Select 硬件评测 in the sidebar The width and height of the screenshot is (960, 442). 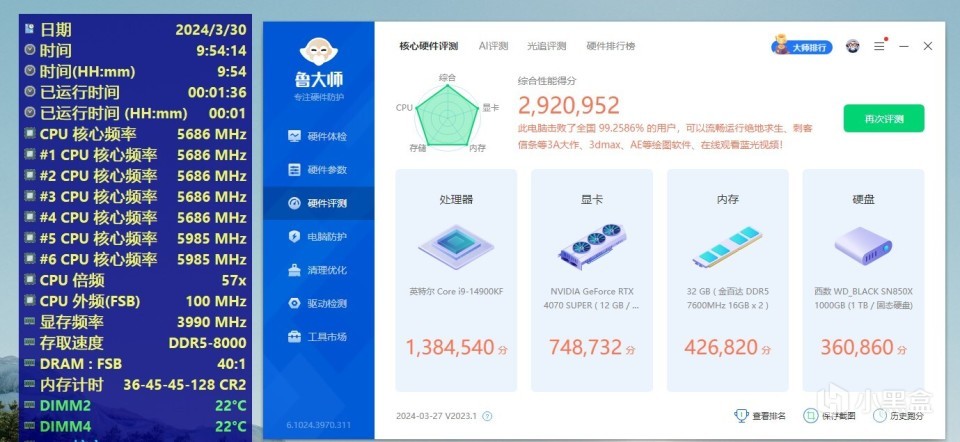click(x=318, y=203)
